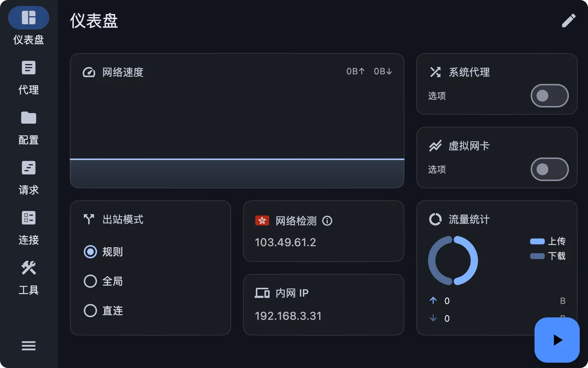Click the internal IP 192.168.3.31
Screen dimensions: 588x368
pos(288,316)
